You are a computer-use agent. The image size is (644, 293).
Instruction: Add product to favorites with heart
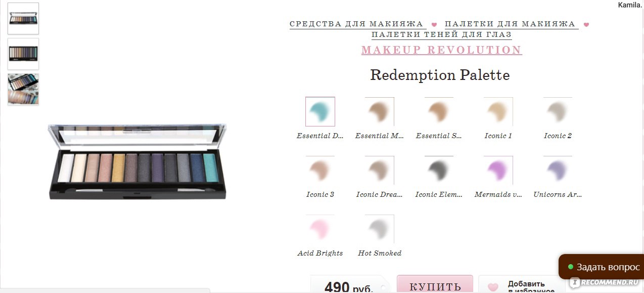click(x=521, y=285)
